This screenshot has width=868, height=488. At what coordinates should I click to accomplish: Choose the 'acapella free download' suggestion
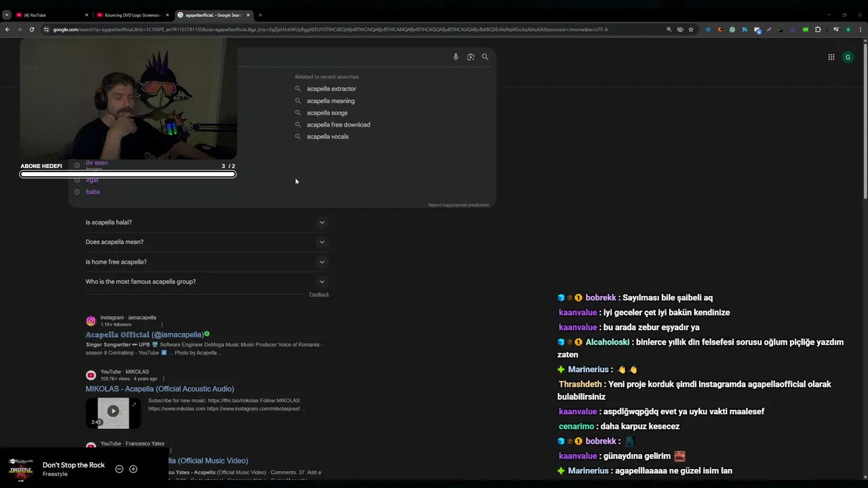[338, 125]
